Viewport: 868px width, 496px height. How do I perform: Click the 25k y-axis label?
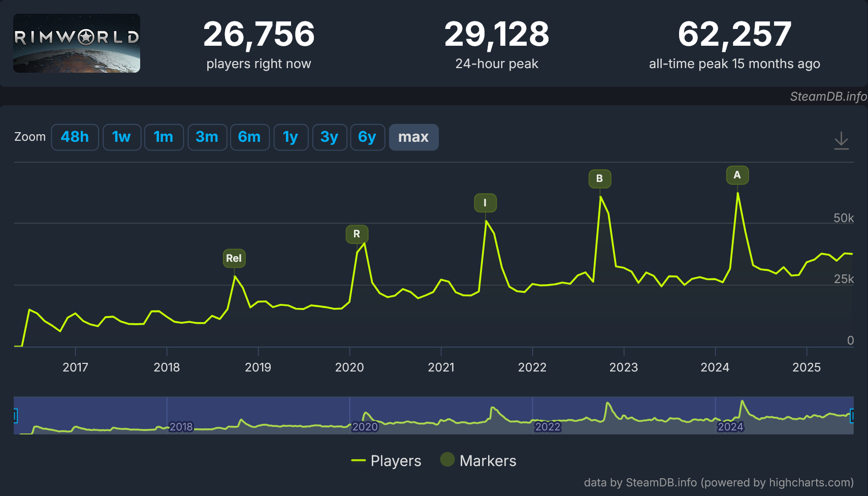(844, 279)
